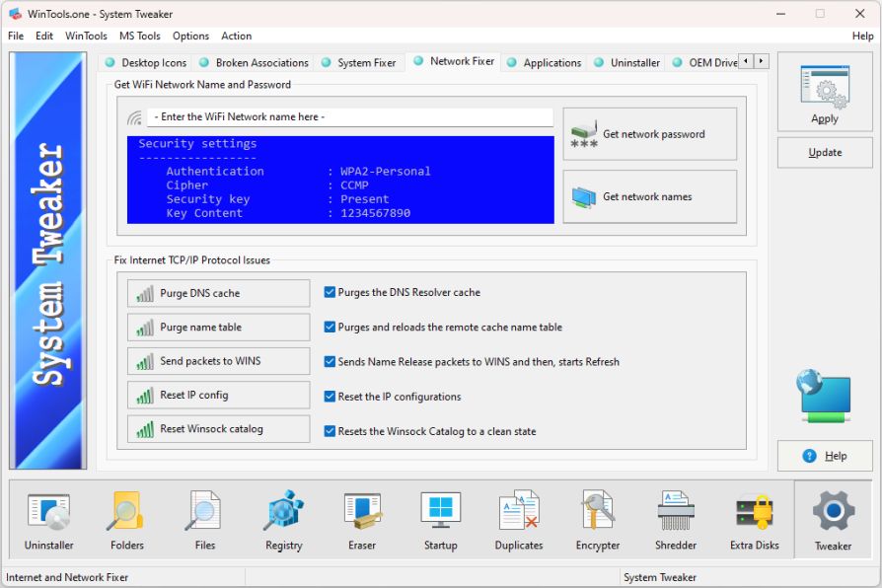Select the Tweaker gear tool

(833, 521)
